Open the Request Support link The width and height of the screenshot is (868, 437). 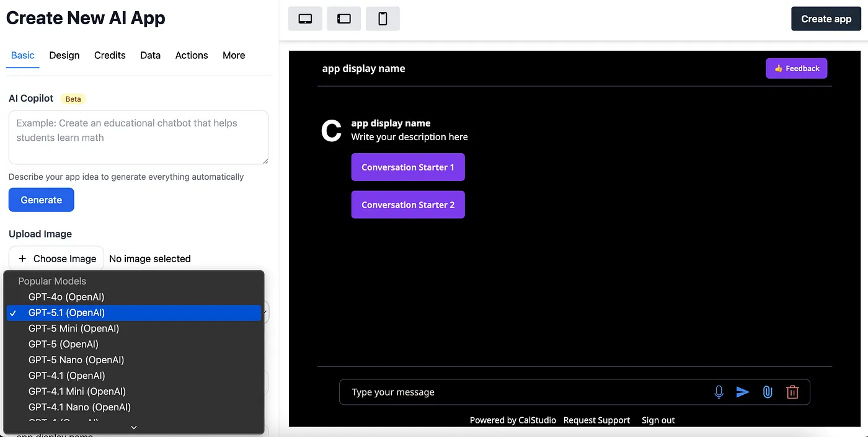click(x=596, y=420)
